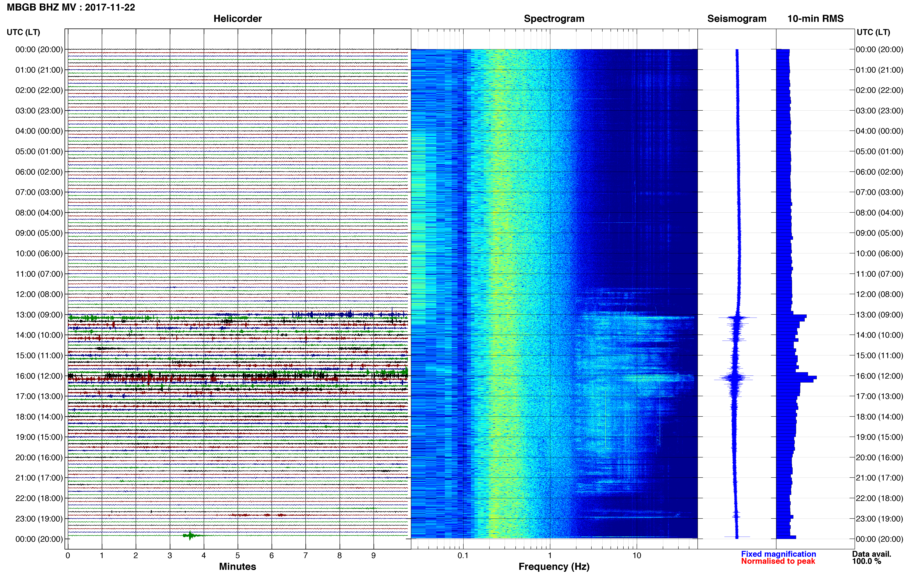Click the tallest RMS bar near 16:00
The width and height of the screenshot is (924, 578).
[x=797, y=378]
